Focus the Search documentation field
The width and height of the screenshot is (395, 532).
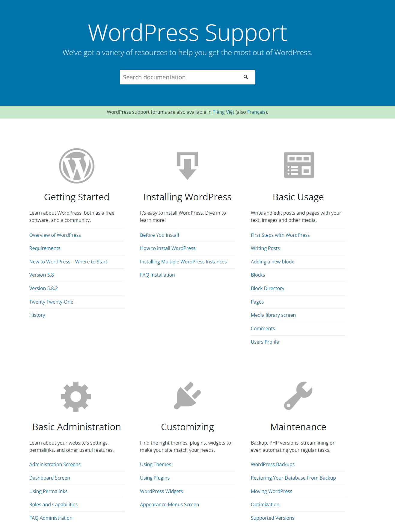[x=187, y=77]
